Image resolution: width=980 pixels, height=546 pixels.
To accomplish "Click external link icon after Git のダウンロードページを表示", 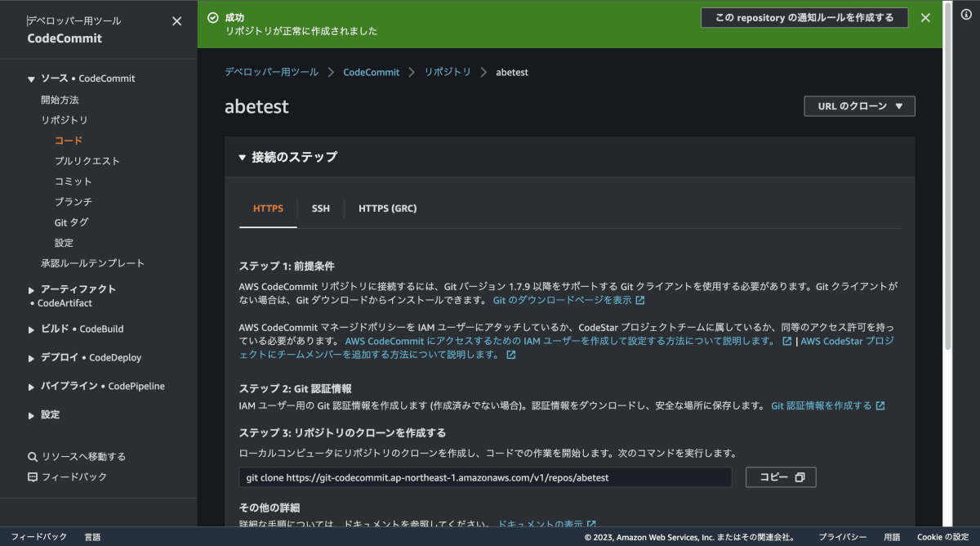I will pos(640,301).
